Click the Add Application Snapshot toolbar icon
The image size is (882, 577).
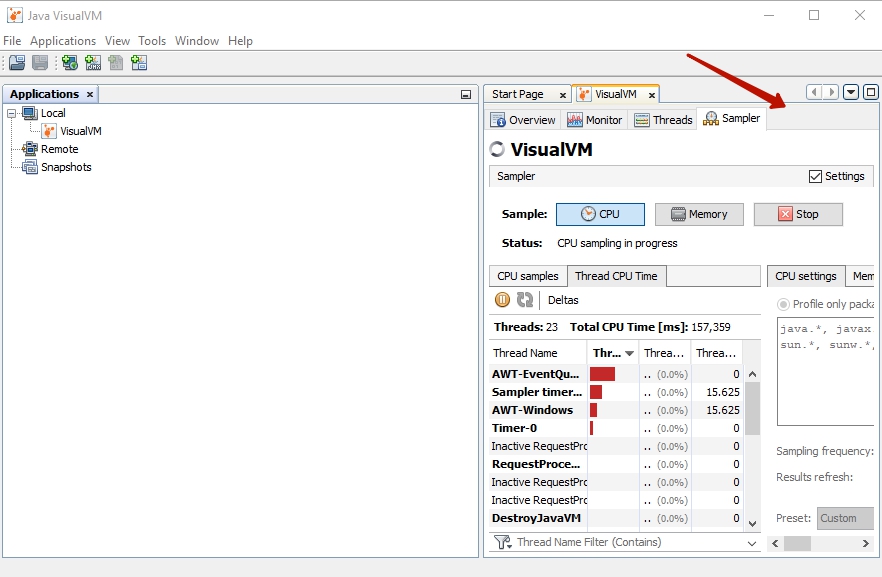coord(137,62)
